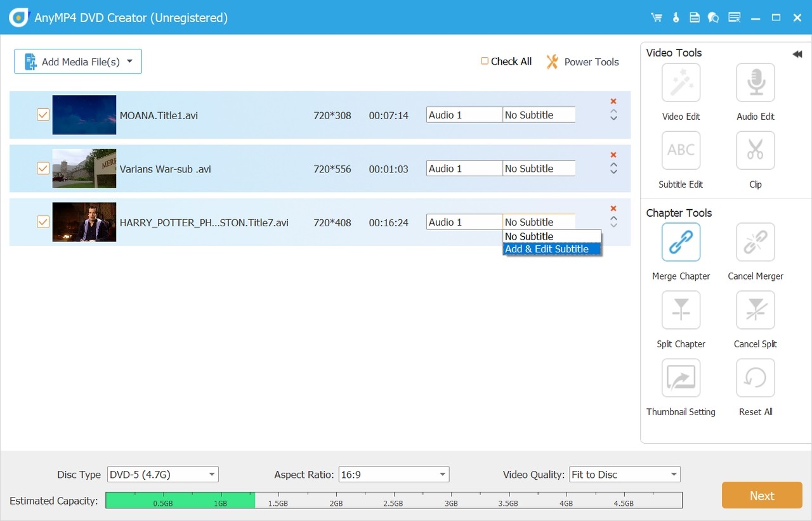This screenshot has width=812, height=521.
Task: Click the 720*308 resolution value
Action: point(332,115)
